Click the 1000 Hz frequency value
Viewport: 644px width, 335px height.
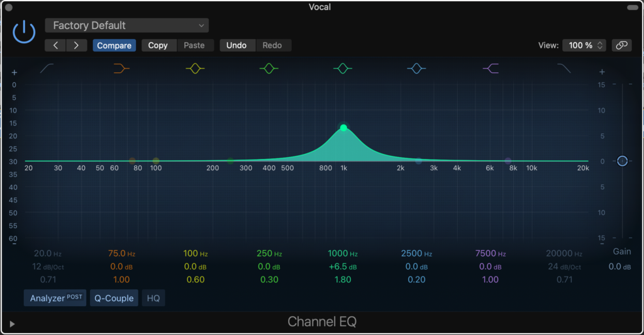pos(343,253)
